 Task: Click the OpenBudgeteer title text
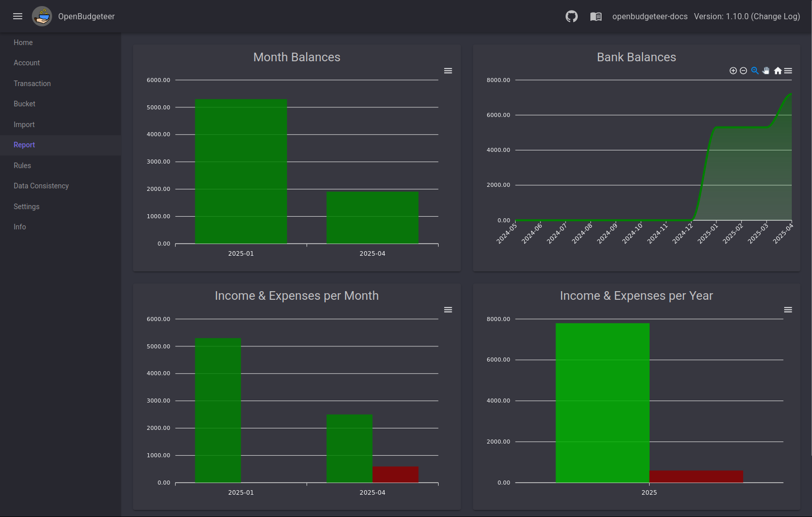pos(87,17)
